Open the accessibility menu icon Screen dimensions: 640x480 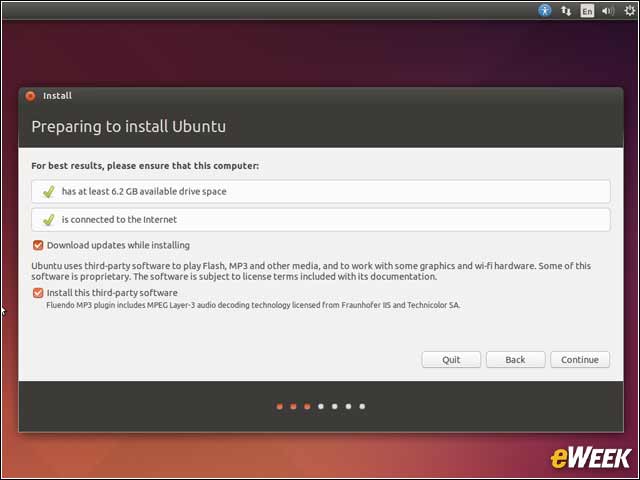tap(544, 10)
